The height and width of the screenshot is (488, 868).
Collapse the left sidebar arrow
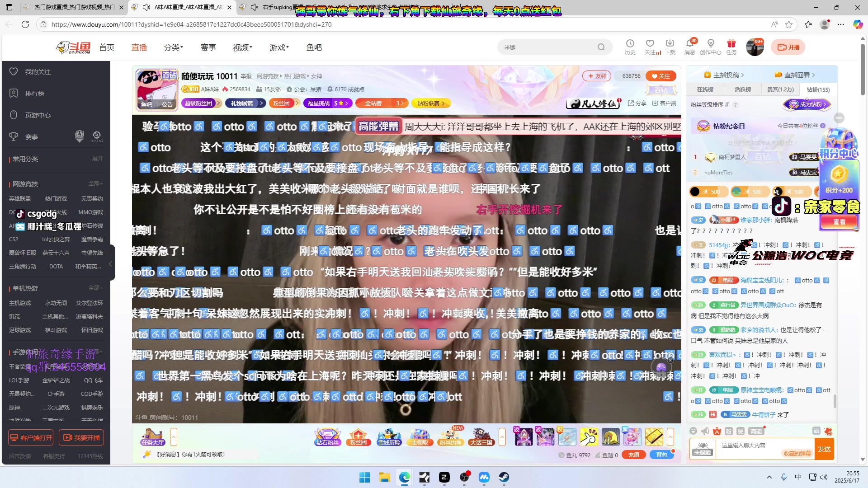point(111,263)
